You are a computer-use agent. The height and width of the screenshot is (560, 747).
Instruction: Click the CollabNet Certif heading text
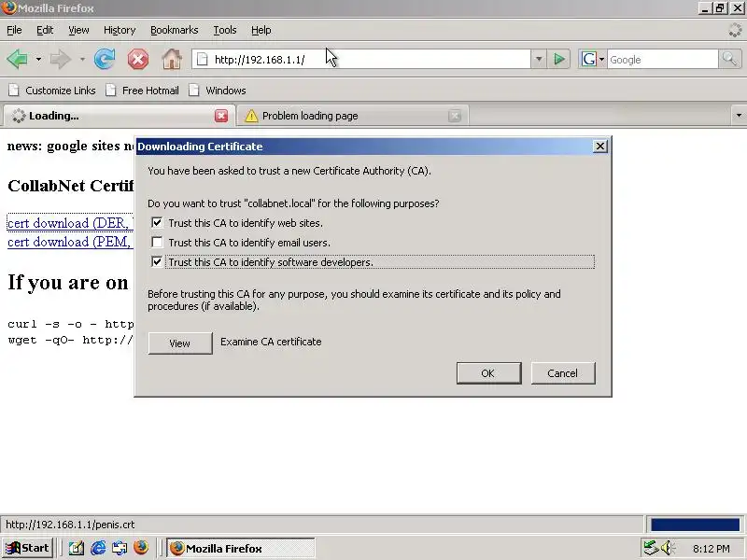(71, 186)
